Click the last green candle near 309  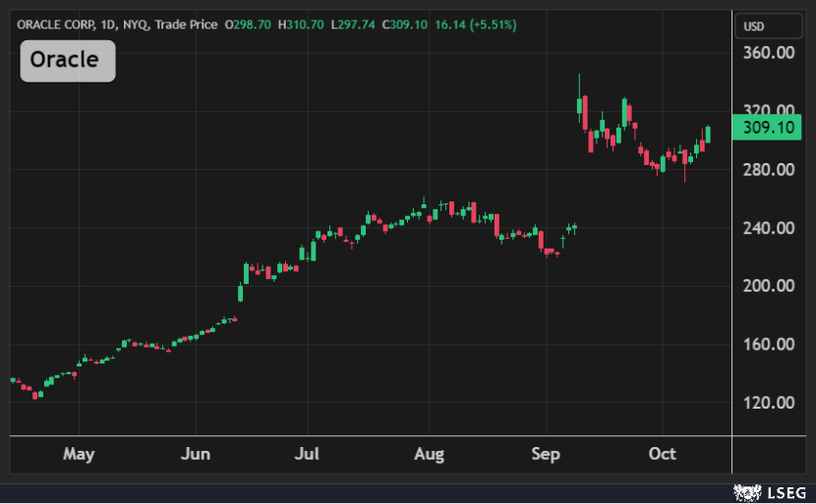click(x=708, y=135)
